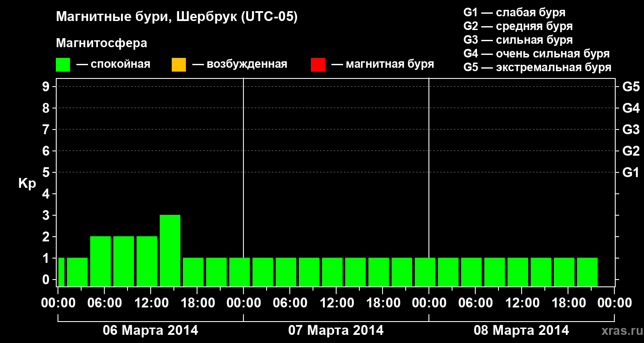Screen dimensions: 644x343
Task: Click the tallest green bar reaching Kp 3
Action: point(170,250)
